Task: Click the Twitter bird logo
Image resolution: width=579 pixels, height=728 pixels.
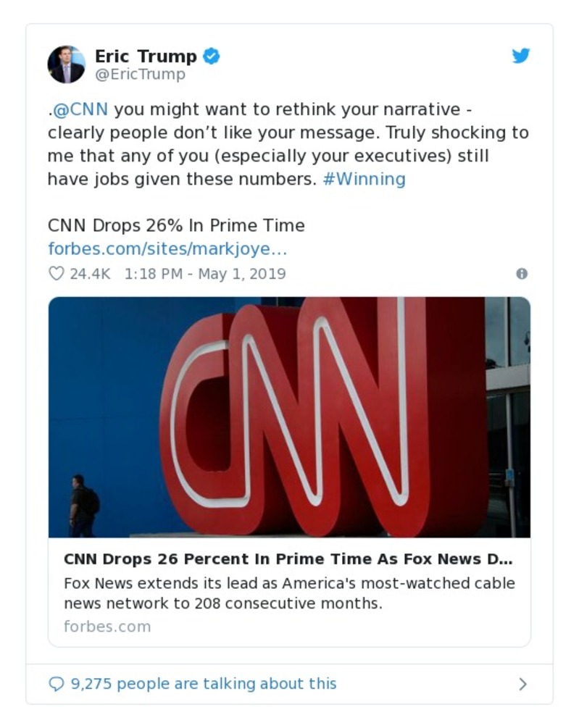Action: tap(520, 56)
